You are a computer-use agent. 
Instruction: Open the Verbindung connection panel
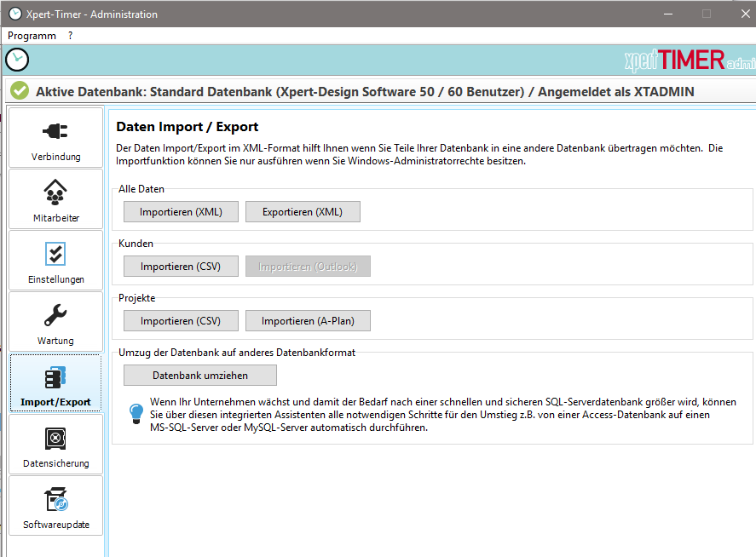point(55,136)
